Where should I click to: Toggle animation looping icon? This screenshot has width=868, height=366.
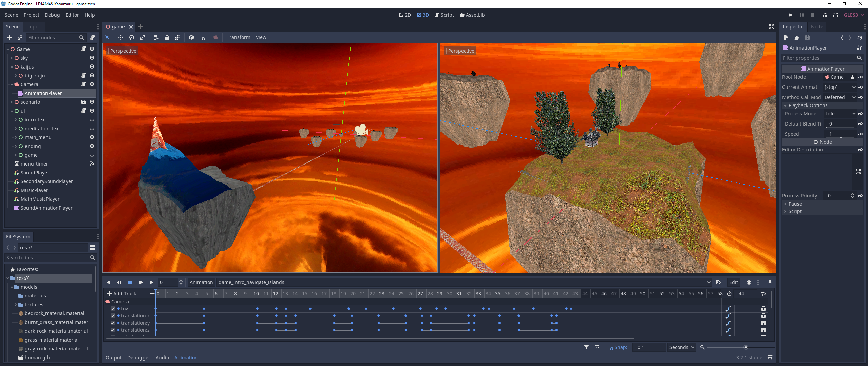pyautogui.click(x=763, y=294)
